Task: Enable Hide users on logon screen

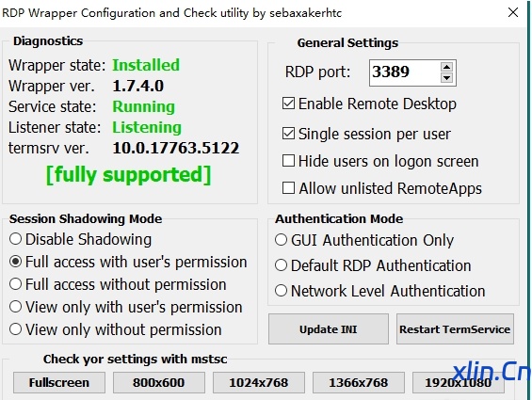Action: 288,161
